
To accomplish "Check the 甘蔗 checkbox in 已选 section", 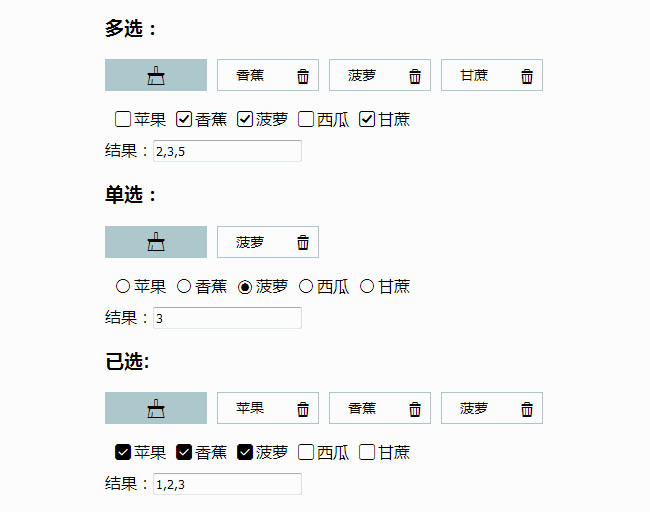I will pos(367,452).
